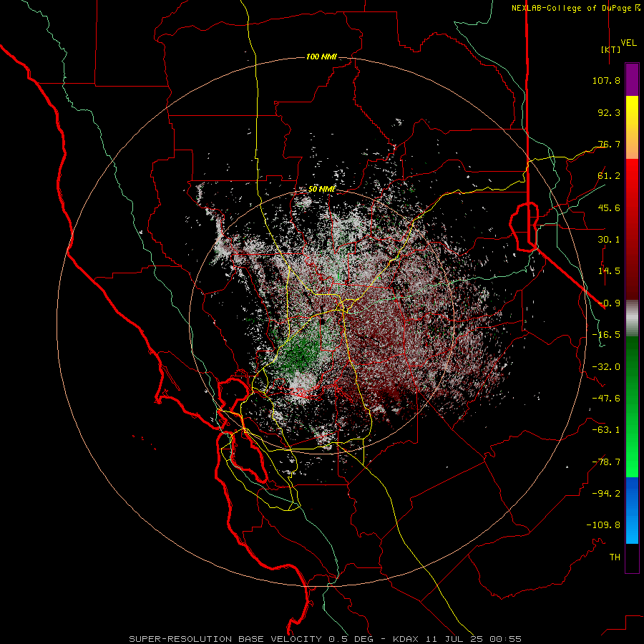Click the yellow-orange segment of the color bar

pyautogui.click(x=632, y=127)
